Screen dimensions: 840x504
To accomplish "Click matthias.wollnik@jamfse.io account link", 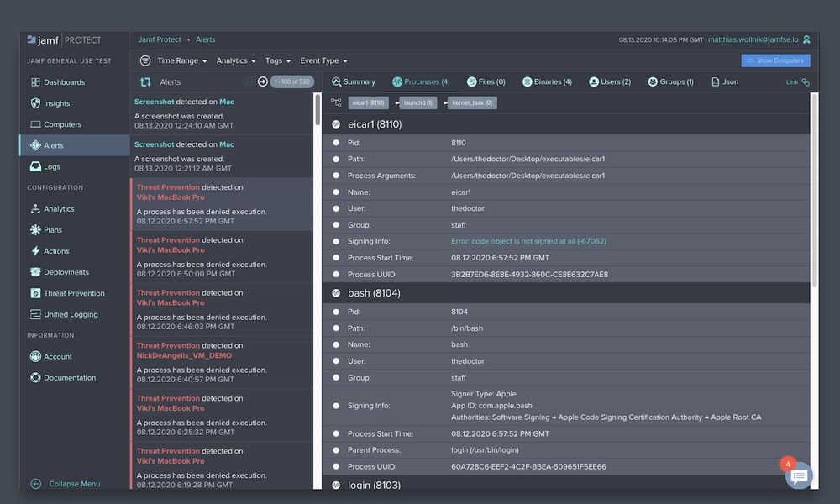I will point(753,39).
